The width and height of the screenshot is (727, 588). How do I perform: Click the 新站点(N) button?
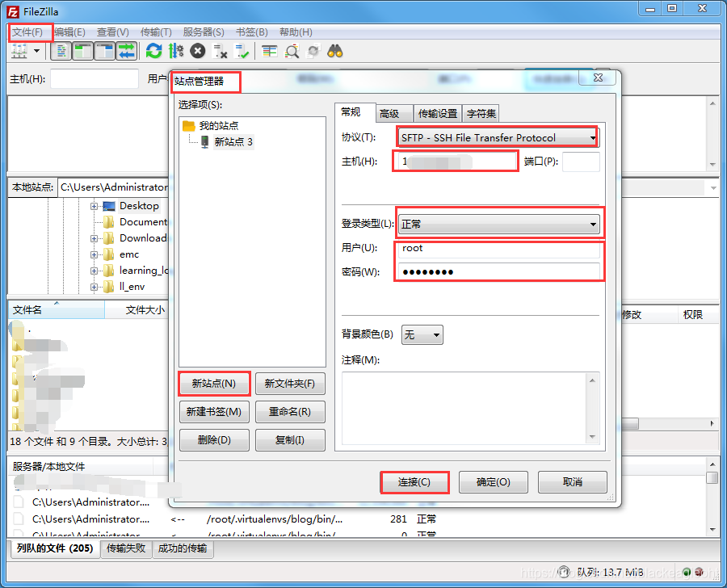point(214,384)
